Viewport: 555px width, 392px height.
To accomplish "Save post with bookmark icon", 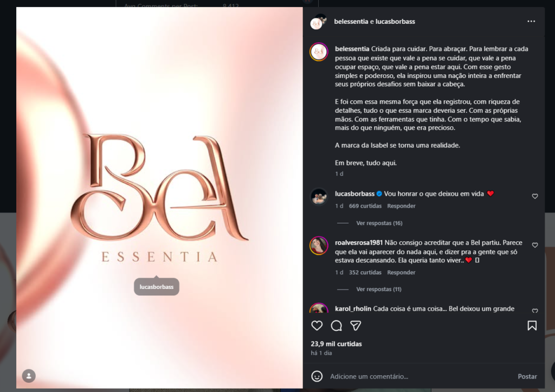I will [x=532, y=325].
